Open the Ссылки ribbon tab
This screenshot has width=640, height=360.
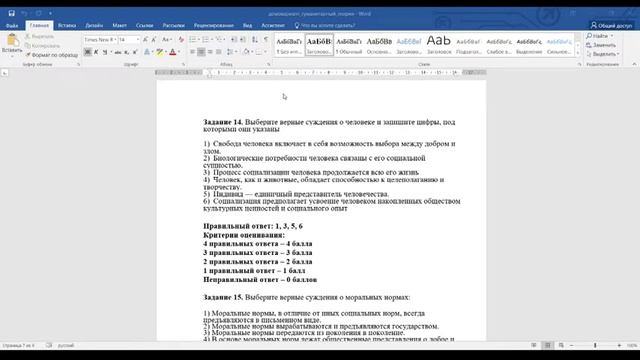144,25
